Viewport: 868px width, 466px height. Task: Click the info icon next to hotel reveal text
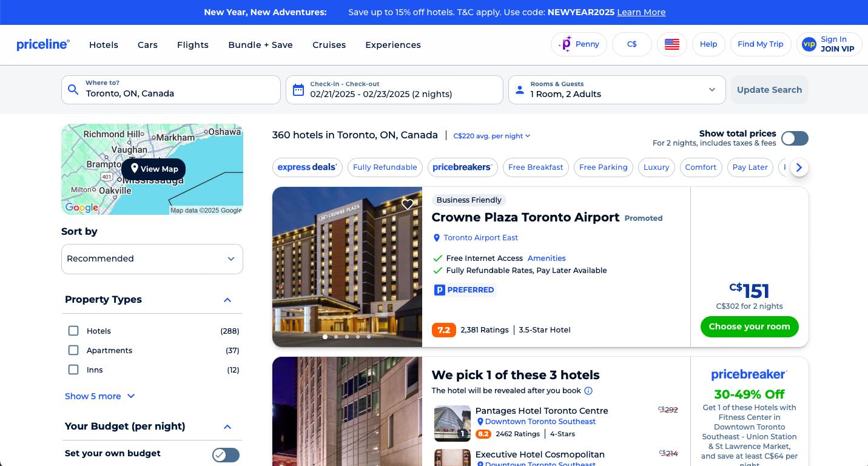pos(588,391)
